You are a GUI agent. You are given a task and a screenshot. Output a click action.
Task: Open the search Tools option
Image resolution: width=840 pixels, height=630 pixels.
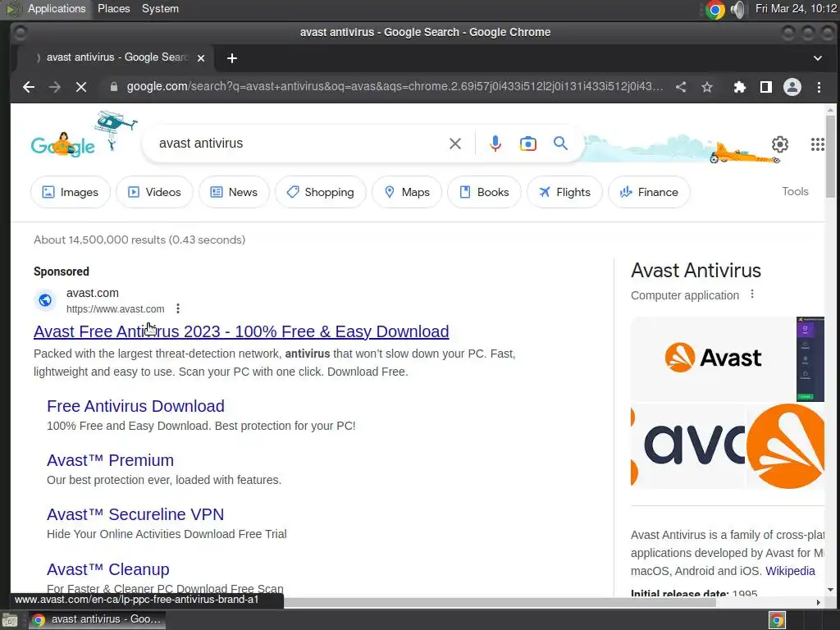pyautogui.click(x=795, y=191)
